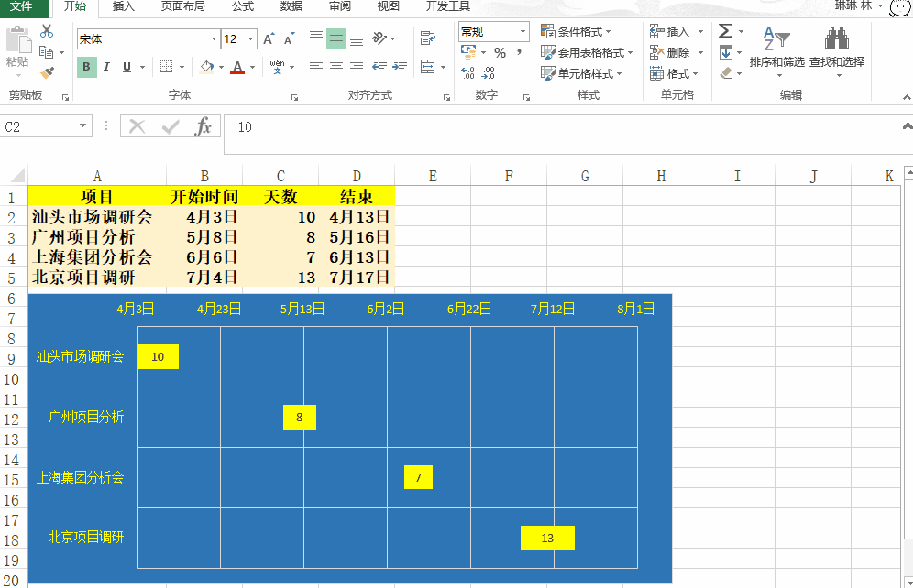Collapse the ribbon arrow
Screen dimensions: 913x588
point(907,96)
